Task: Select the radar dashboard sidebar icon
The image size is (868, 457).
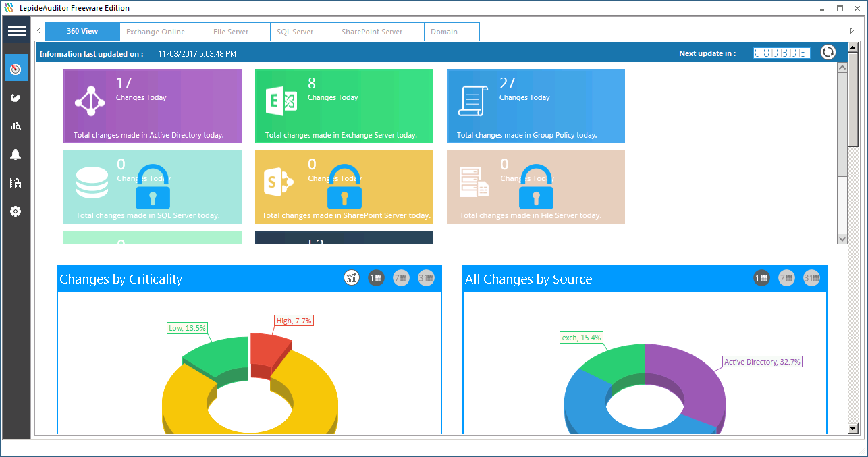Action: tap(16, 69)
